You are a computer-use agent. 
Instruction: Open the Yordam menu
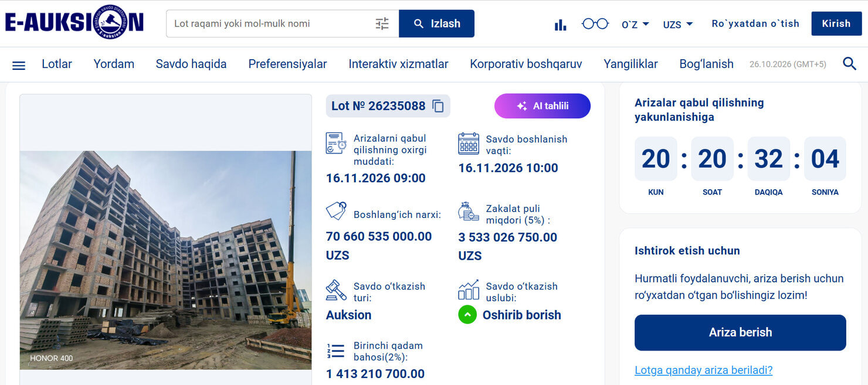click(114, 64)
